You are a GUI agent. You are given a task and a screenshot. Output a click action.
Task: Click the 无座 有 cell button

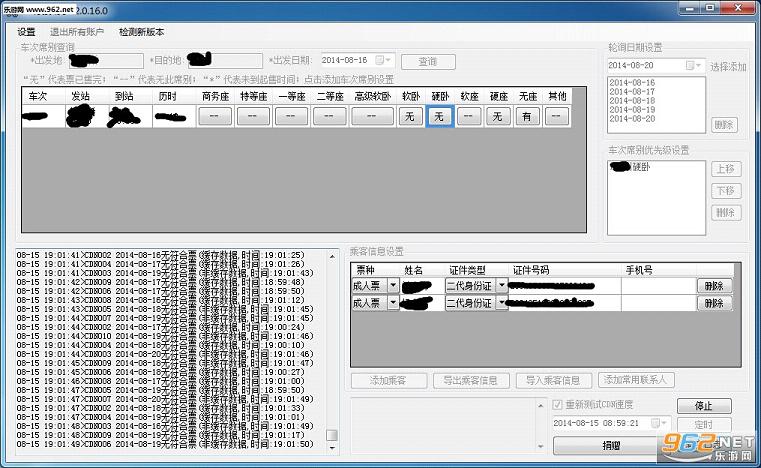tap(527, 117)
